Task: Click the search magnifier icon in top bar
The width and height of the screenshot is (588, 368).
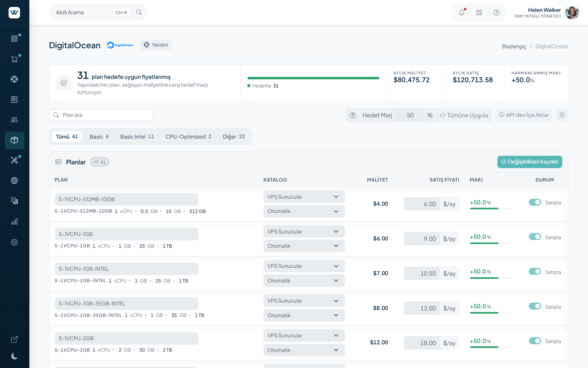Action: (139, 12)
